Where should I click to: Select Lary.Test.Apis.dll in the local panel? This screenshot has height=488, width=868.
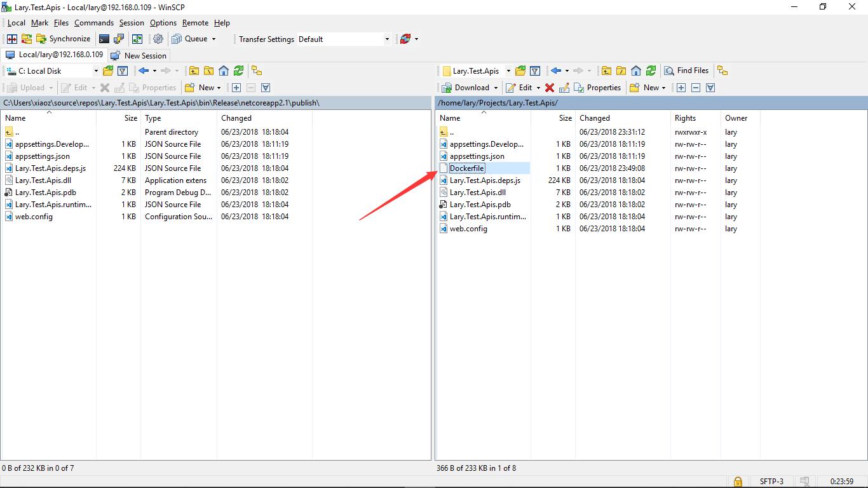(43, 180)
